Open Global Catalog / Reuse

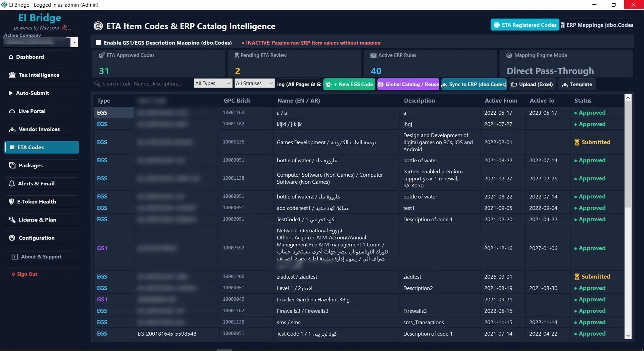(x=408, y=84)
